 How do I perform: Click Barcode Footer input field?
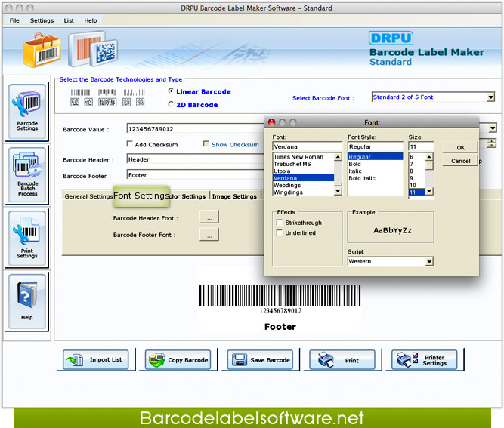[196, 175]
